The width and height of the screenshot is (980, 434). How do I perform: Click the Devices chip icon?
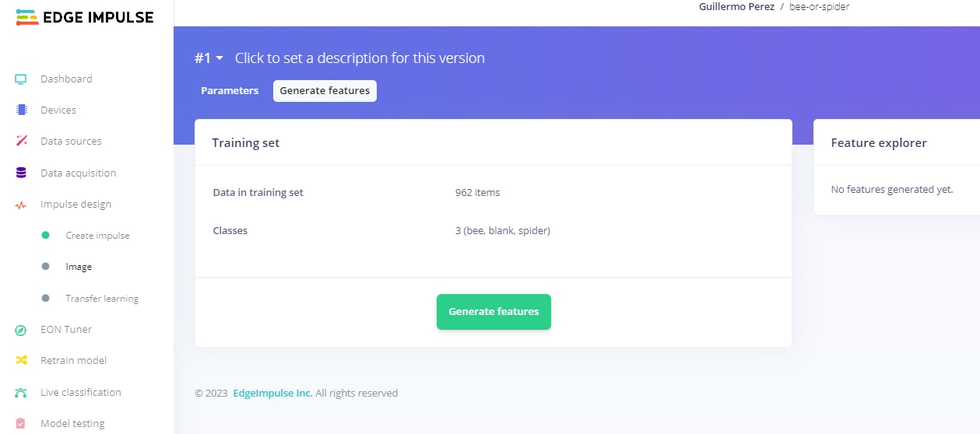pos(21,110)
